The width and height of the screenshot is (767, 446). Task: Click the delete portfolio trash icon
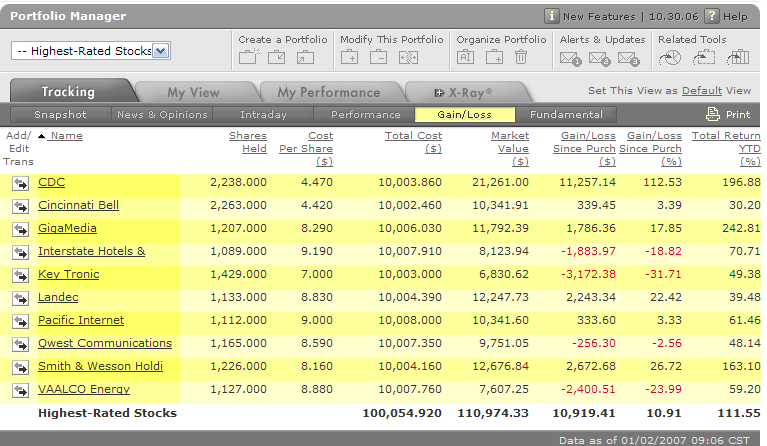(x=521, y=58)
